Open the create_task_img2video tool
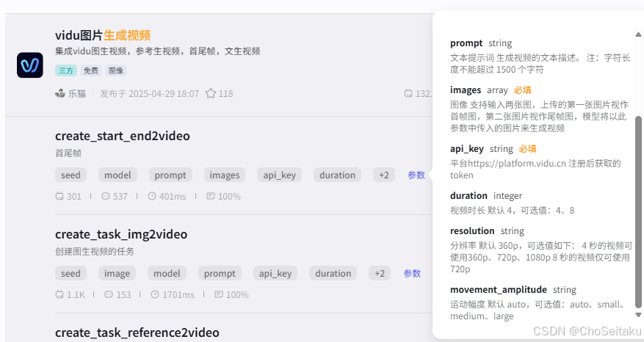Image resolution: width=644 pixels, height=342 pixels. (x=121, y=234)
